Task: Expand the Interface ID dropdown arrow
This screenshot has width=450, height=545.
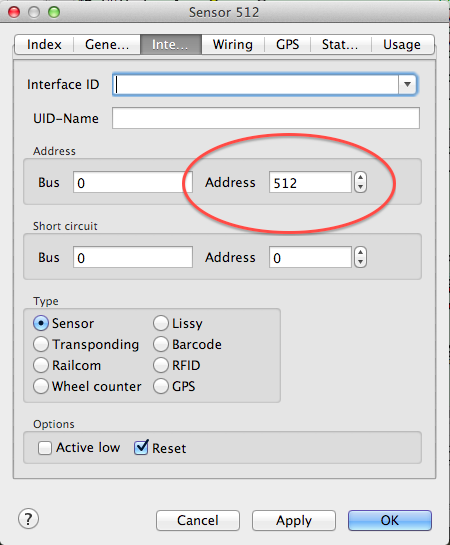Action: point(407,84)
